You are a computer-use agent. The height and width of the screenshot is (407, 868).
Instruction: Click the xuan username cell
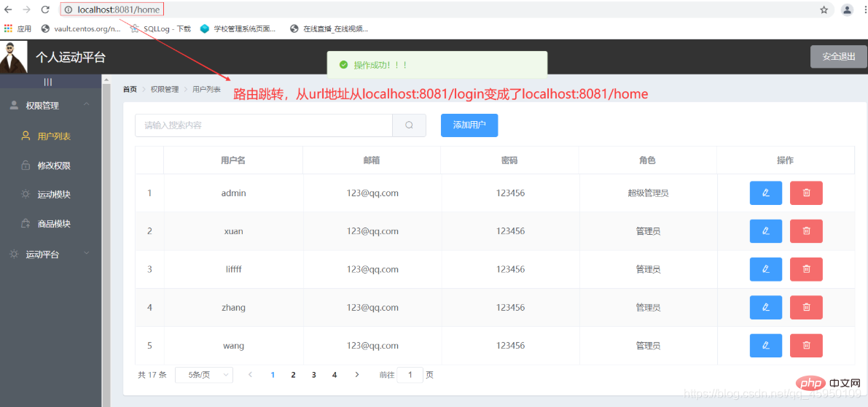(233, 231)
